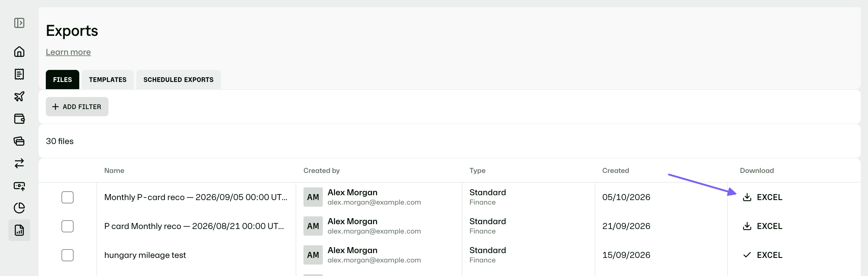This screenshot has height=276, width=868.
Task: Open the reimbursements money sidebar icon
Action: click(x=19, y=186)
